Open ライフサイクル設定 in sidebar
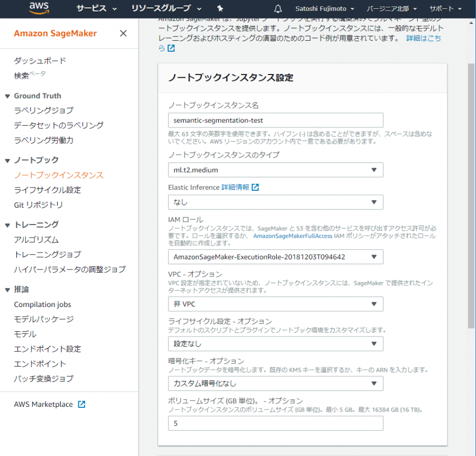476x456 pixels. pyautogui.click(x=48, y=190)
